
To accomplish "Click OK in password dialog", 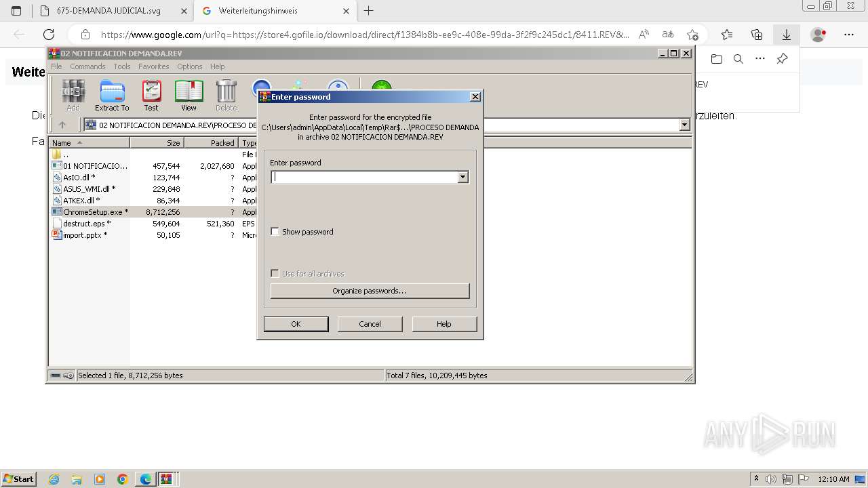I will (x=296, y=324).
